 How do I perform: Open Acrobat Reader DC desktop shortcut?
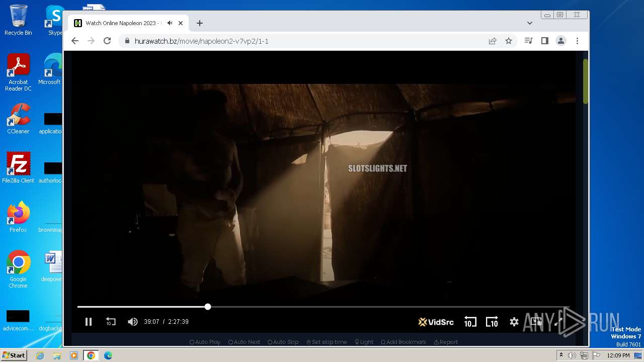coord(18,72)
